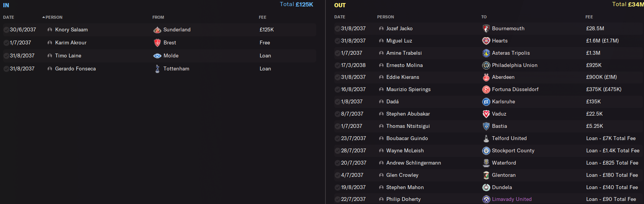The image size is (644, 204).
Task: Click the £28.5M fee for Jozef Jacko
Action: coord(595,29)
